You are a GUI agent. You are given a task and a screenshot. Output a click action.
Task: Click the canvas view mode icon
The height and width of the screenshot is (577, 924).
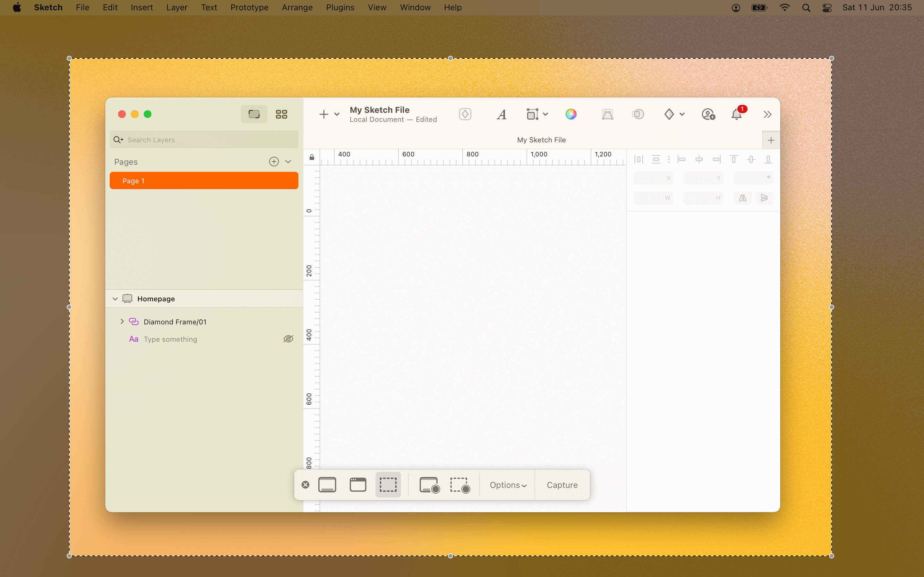254,114
